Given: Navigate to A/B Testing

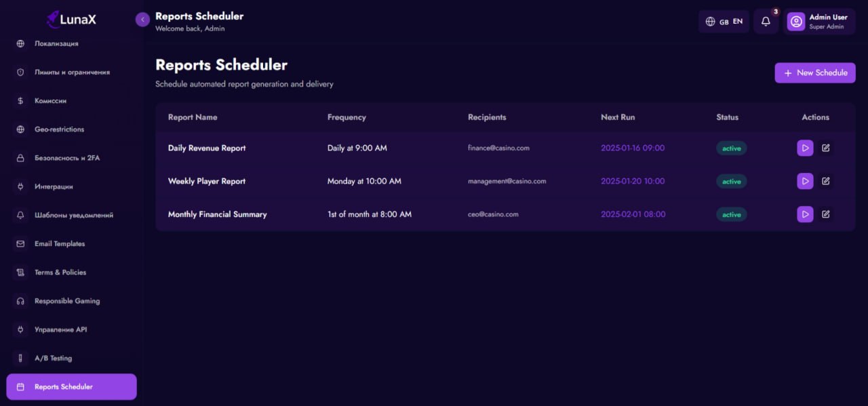Looking at the screenshot, I should tap(71, 358).
